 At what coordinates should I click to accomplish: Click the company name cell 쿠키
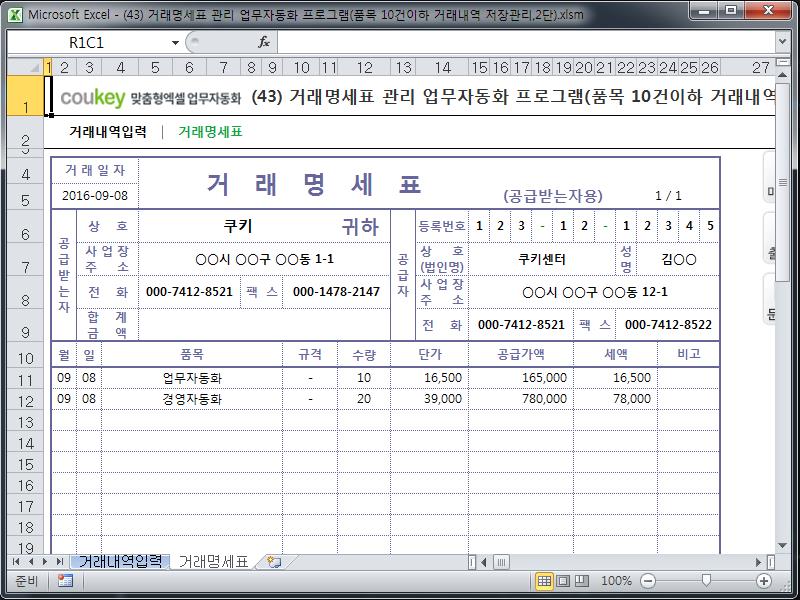coord(238,226)
